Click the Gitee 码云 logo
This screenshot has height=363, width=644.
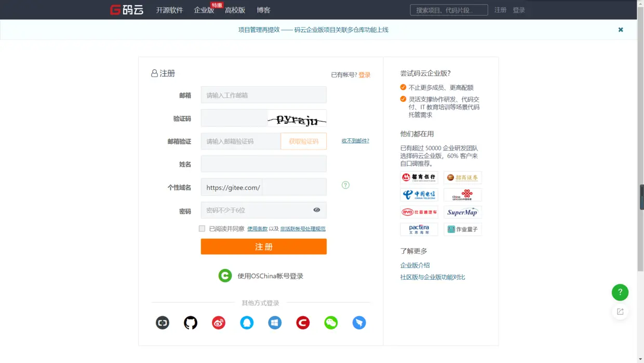tap(127, 10)
